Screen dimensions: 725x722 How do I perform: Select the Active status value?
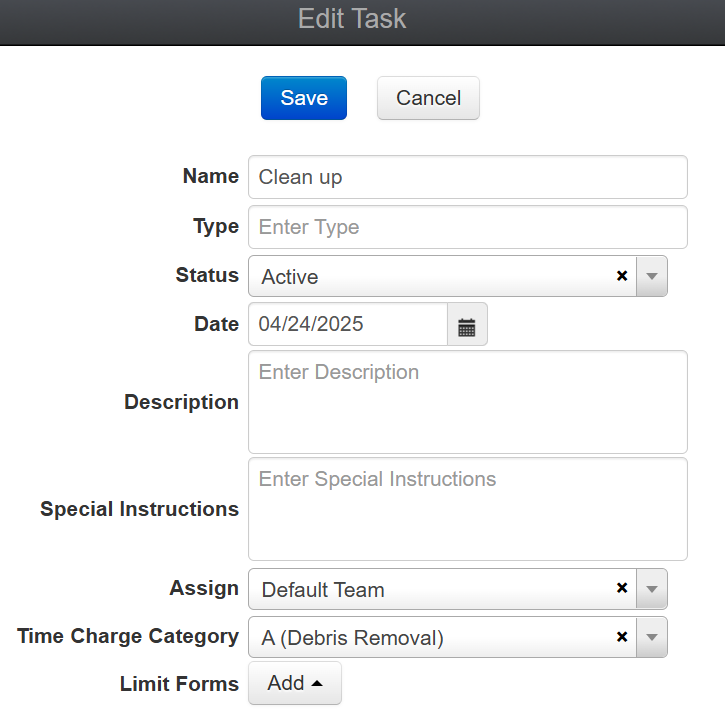pos(290,277)
